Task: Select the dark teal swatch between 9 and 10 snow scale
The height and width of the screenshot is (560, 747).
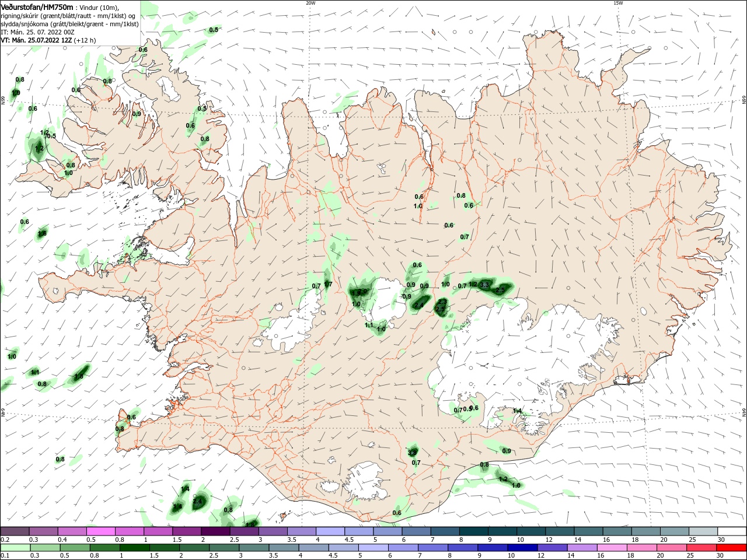Action: 502,531
